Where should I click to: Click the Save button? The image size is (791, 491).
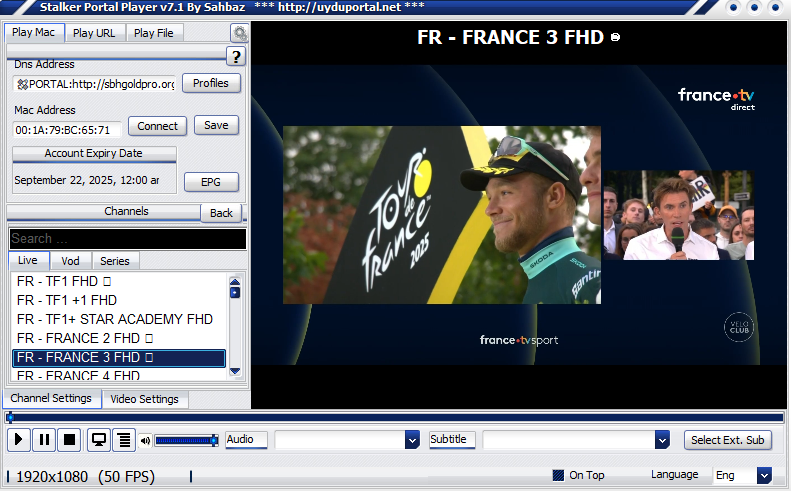pyautogui.click(x=216, y=125)
